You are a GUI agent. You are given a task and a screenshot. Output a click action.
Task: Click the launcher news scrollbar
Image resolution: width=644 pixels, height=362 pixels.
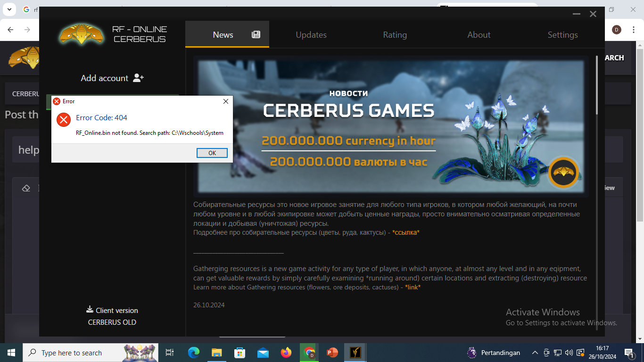pyautogui.click(x=596, y=85)
